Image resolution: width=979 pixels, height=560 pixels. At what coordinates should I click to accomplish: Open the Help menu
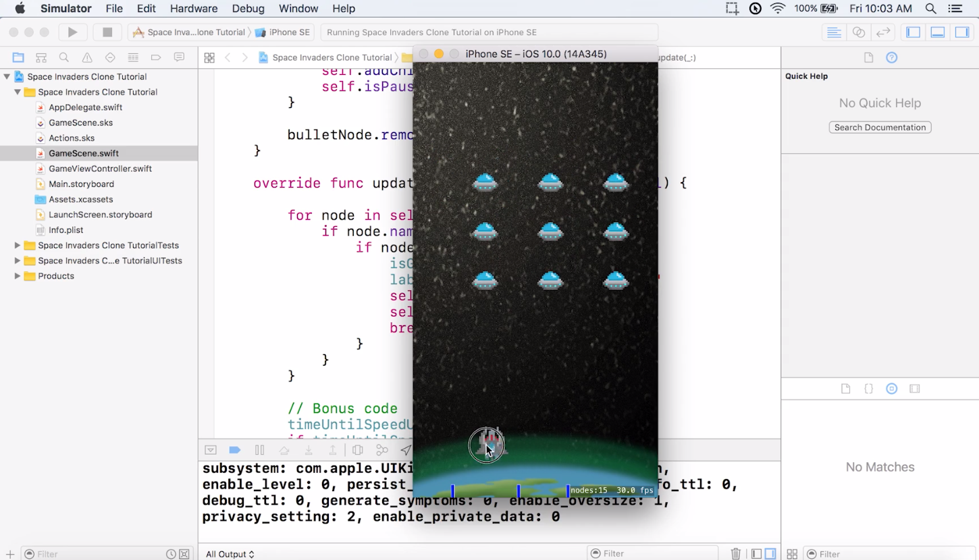(x=344, y=9)
